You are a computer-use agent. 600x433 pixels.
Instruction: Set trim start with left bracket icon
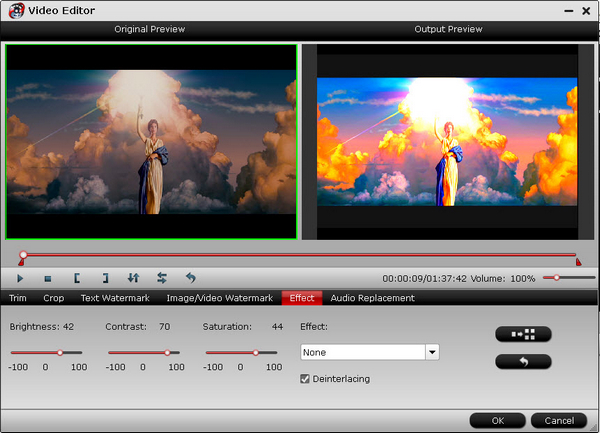click(77, 278)
